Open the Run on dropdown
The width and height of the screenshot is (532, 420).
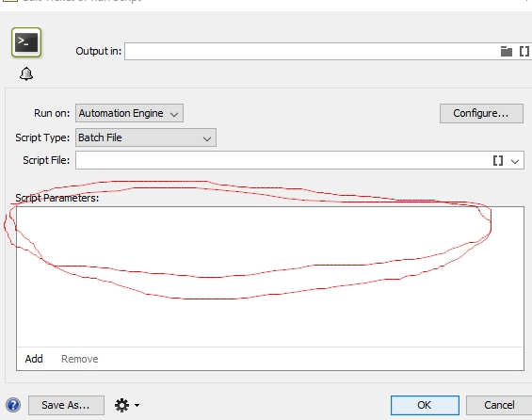pyautogui.click(x=129, y=113)
